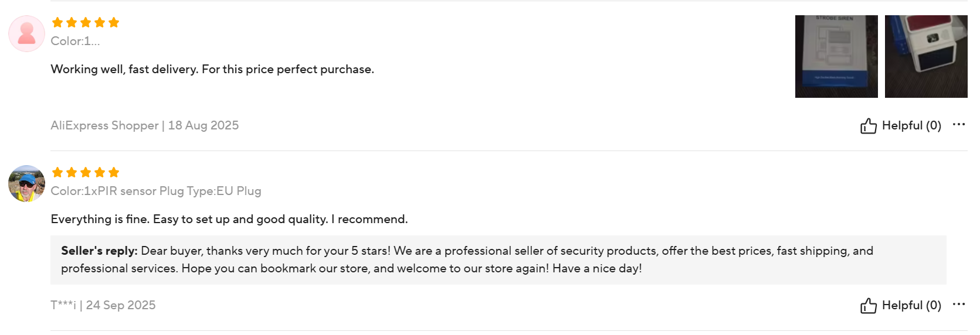
Task: Click 'Working well, fast delivery' review text
Action: [212, 69]
